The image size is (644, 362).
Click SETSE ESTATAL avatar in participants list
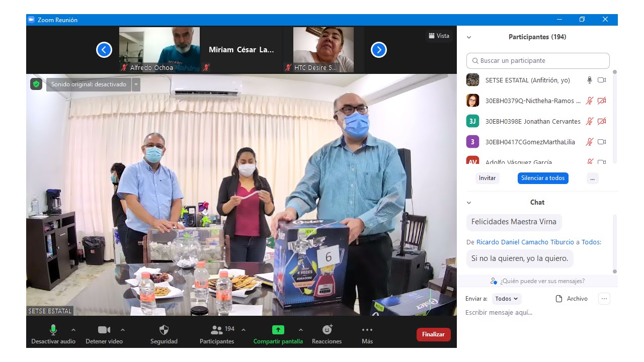click(x=472, y=80)
